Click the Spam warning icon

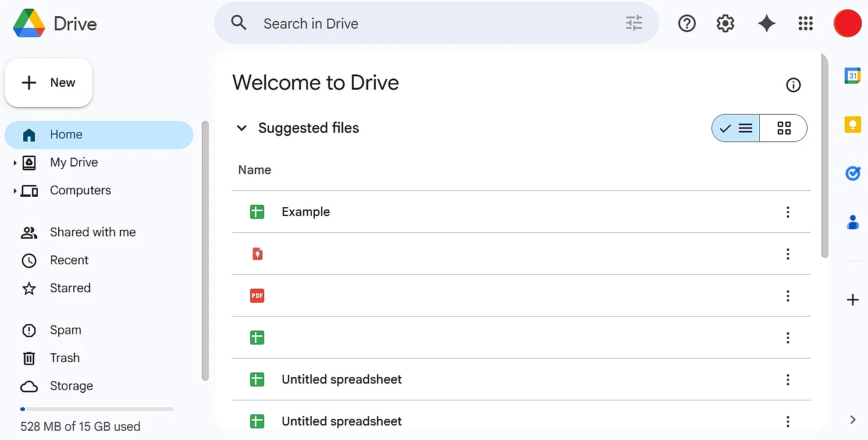(x=29, y=331)
